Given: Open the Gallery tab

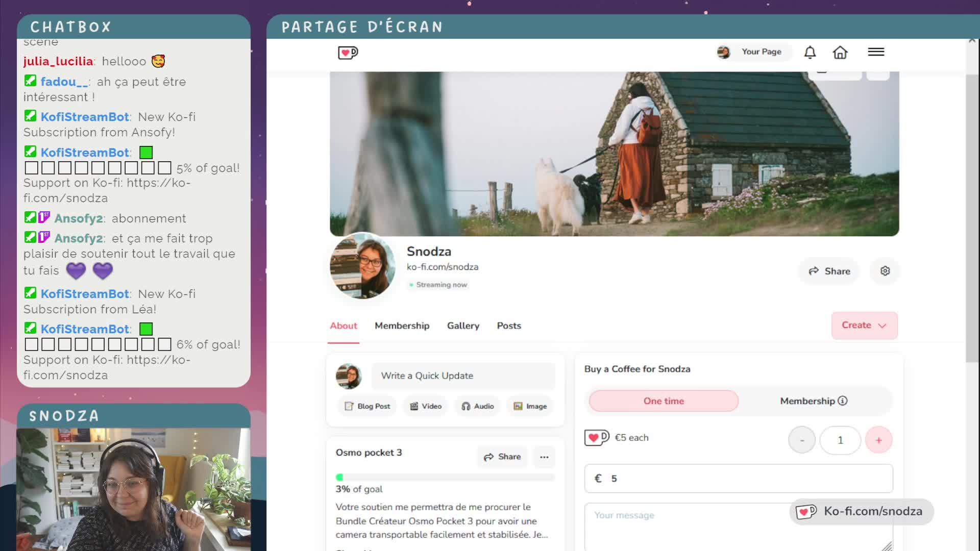Looking at the screenshot, I should click(463, 325).
